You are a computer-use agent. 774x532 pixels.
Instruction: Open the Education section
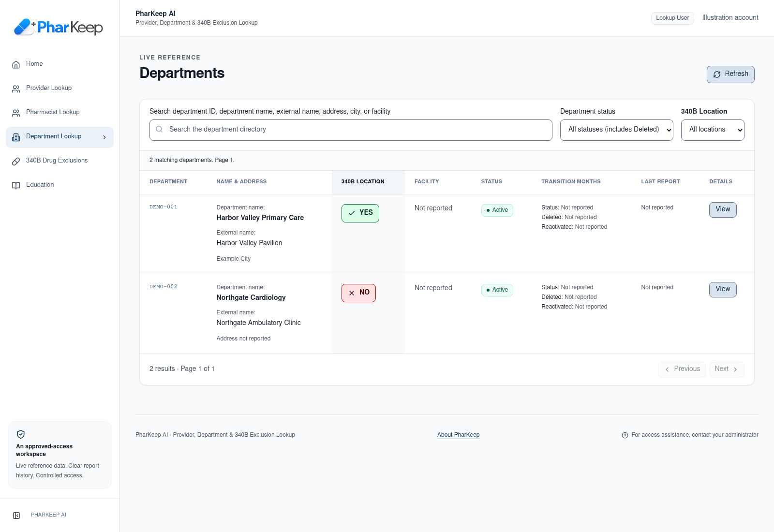(x=60, y=185)
